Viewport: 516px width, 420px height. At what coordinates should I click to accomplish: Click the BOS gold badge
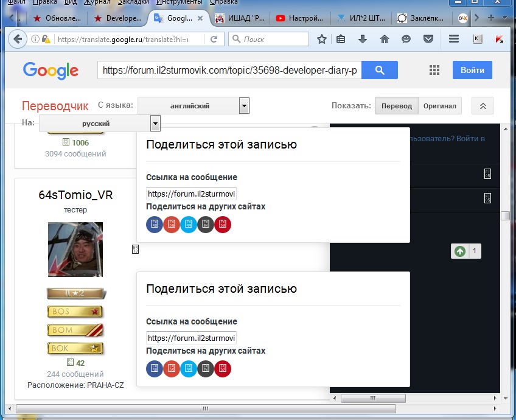75,312
